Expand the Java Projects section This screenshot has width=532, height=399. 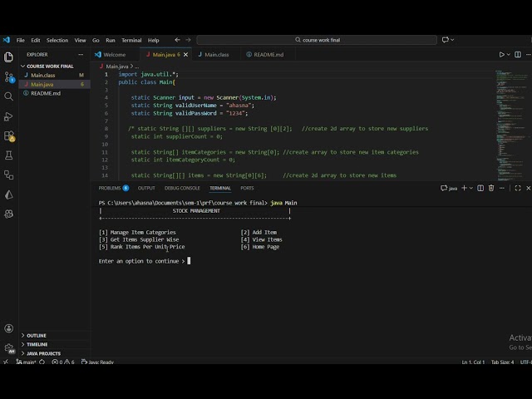point(43,353)
